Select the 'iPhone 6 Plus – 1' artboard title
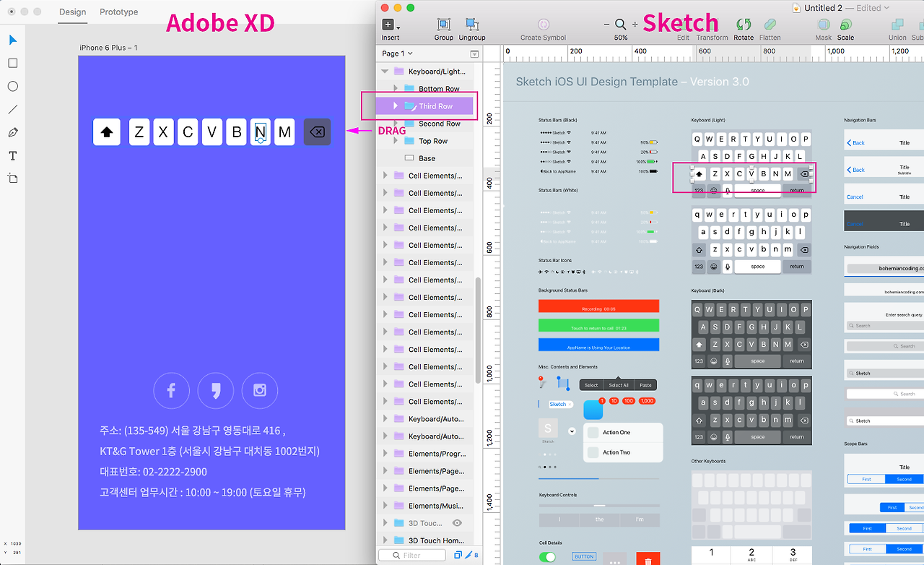 pos(108,48)
